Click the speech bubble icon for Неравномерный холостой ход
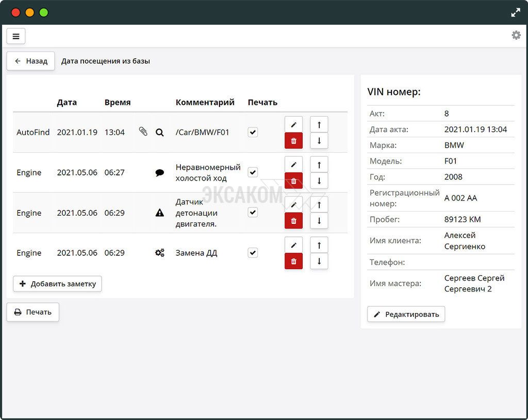 click(160, 173)
